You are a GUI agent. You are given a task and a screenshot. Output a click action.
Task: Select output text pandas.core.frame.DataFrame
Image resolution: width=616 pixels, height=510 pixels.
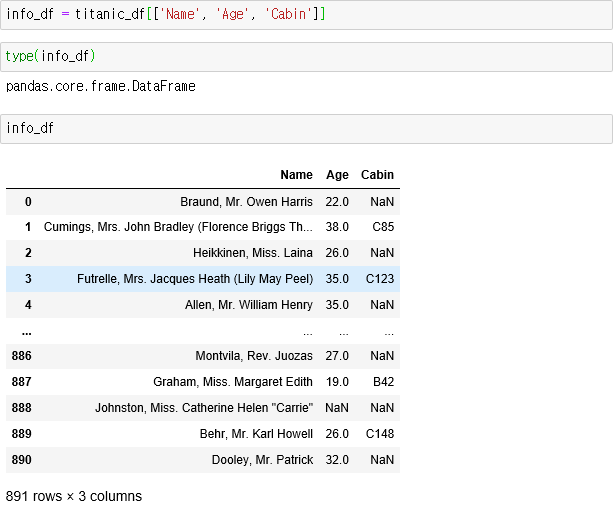(x=101, y=86)
